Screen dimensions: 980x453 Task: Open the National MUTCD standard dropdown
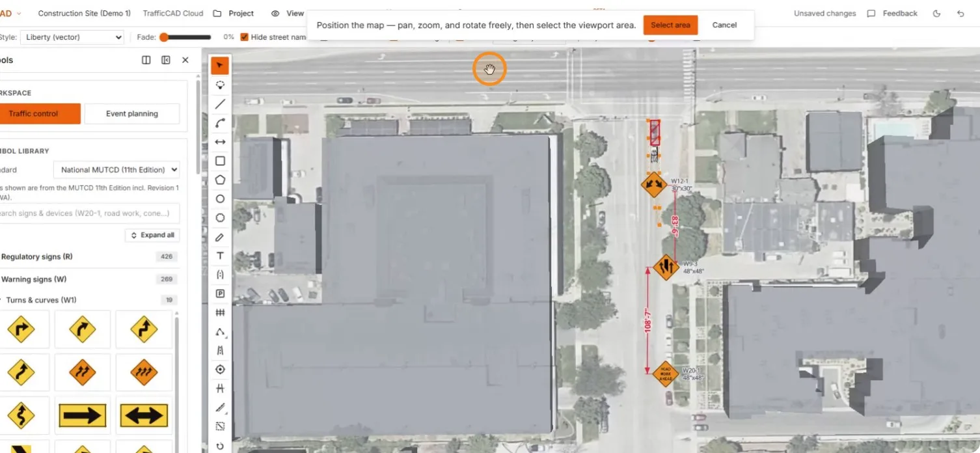point(116,170)
